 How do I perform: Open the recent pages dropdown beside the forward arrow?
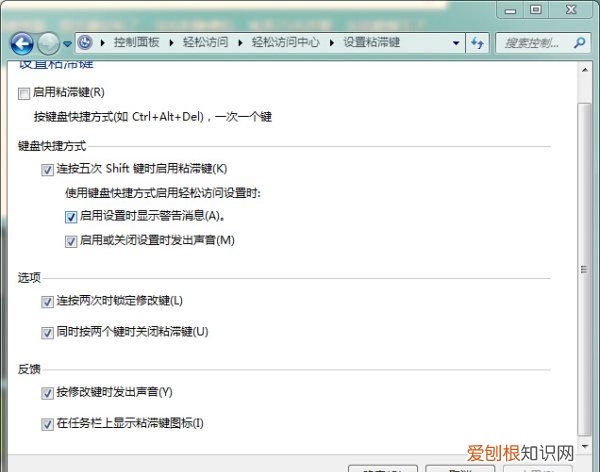coord(67,44)
